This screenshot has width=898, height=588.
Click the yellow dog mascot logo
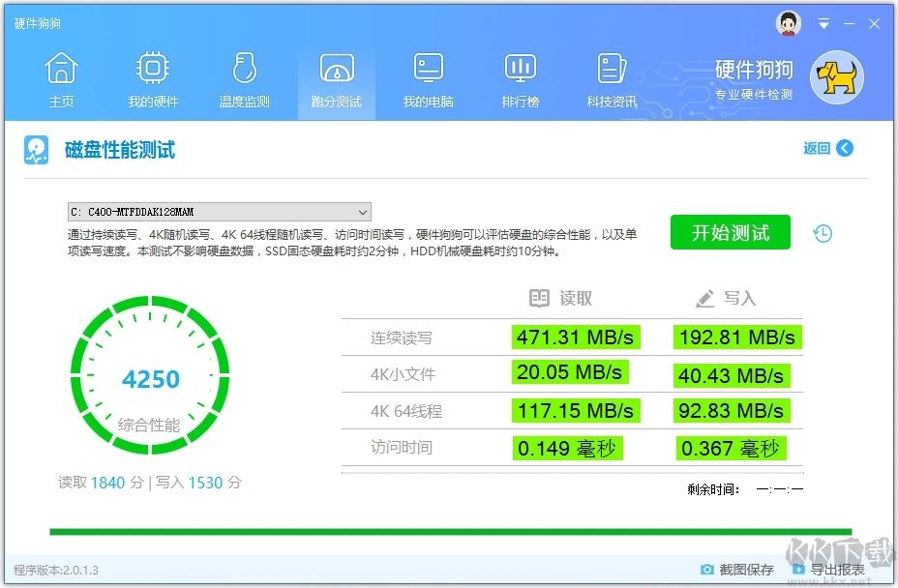[836, 78]
